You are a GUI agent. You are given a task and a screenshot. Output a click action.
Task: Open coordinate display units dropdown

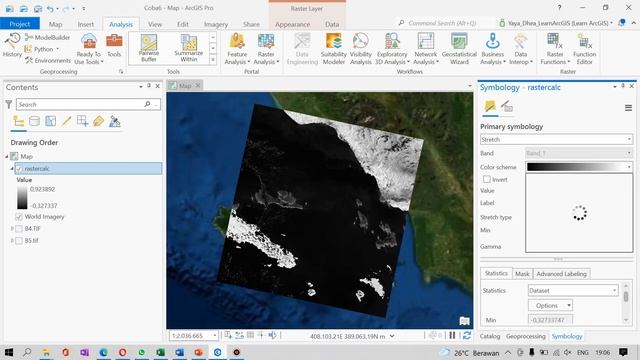392,336
